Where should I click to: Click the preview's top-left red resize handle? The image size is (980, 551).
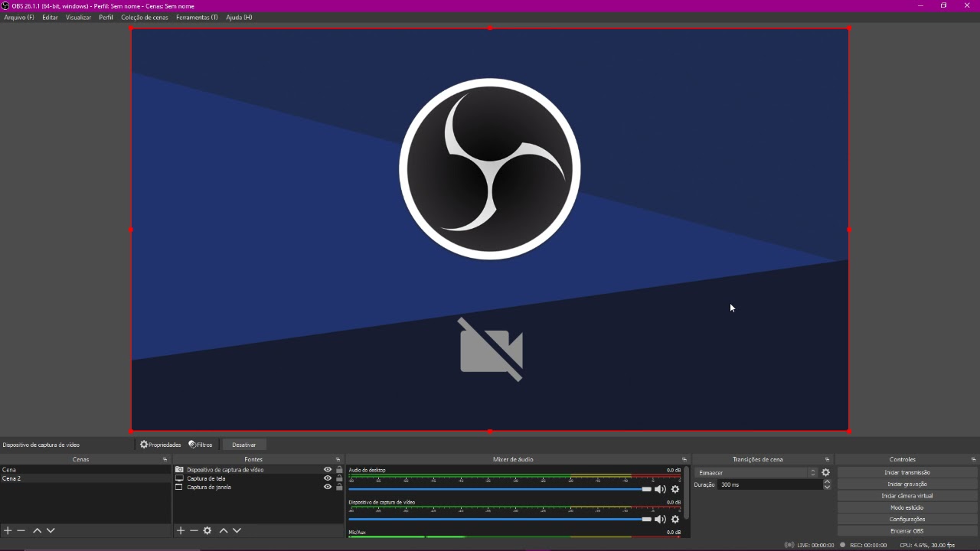[132, 28]
